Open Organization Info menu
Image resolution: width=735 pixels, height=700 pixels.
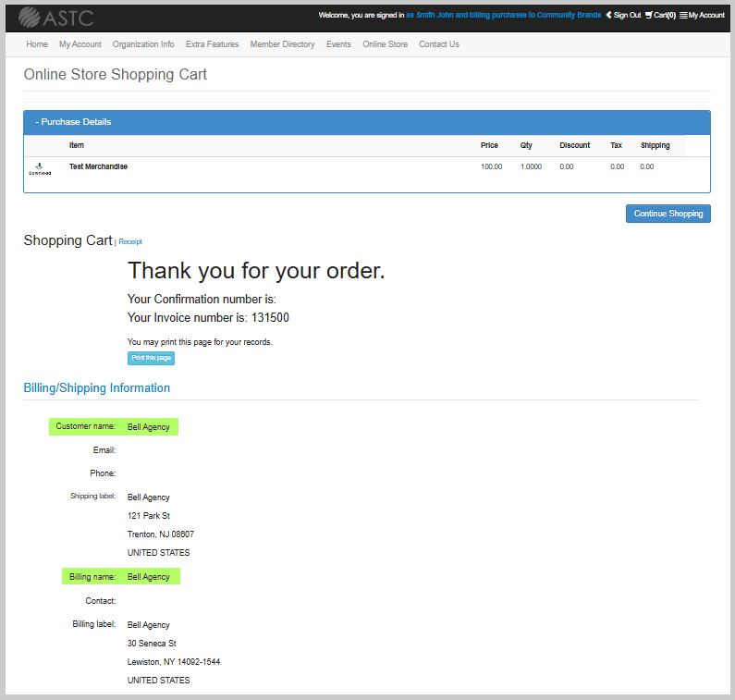tap(143, 44)
